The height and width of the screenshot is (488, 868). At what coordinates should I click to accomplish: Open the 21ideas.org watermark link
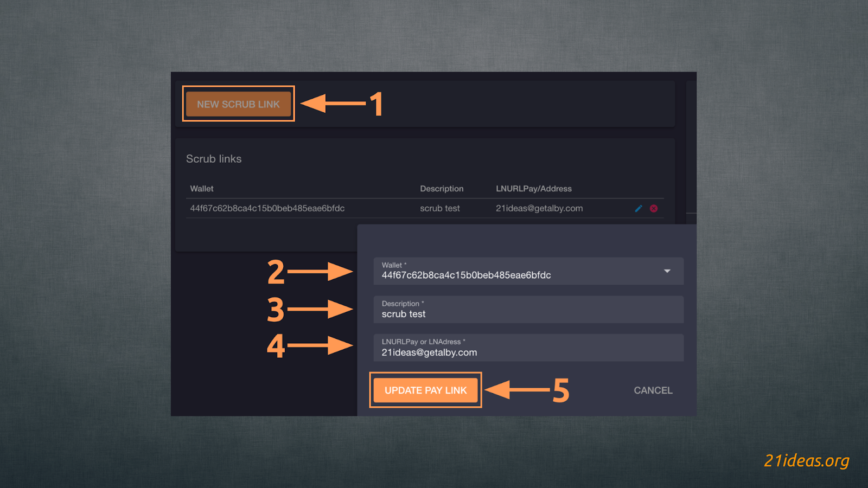pyautogui.click(x=806, y=460)
